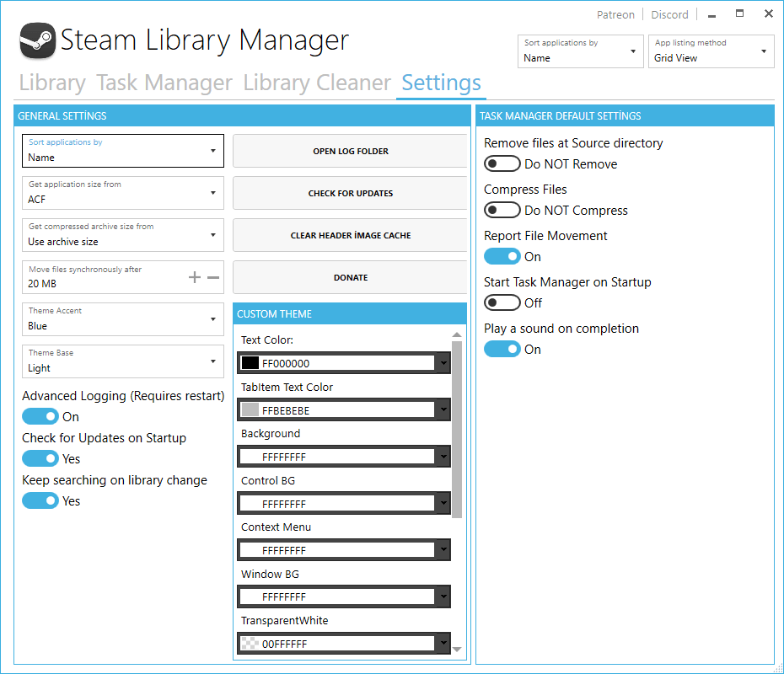Close the Steam Library Manager window
Viewport: 784px width, 674px height.
(x=769, y=14)
